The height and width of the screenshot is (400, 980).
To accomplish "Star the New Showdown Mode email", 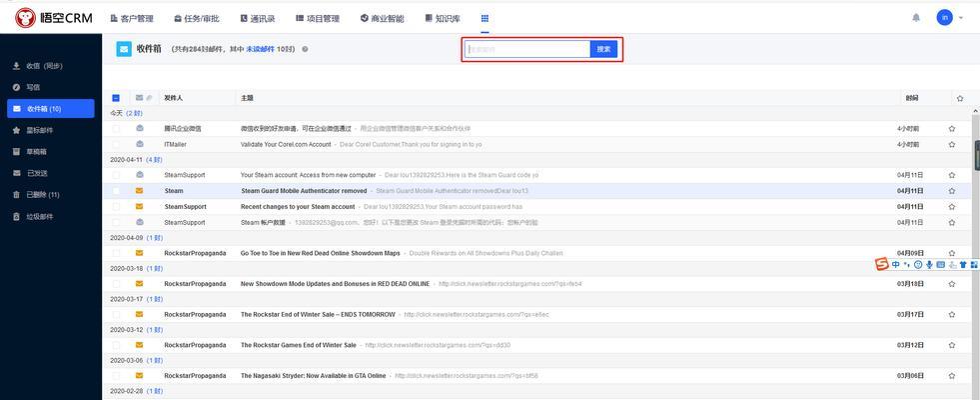I will [952, 284].
